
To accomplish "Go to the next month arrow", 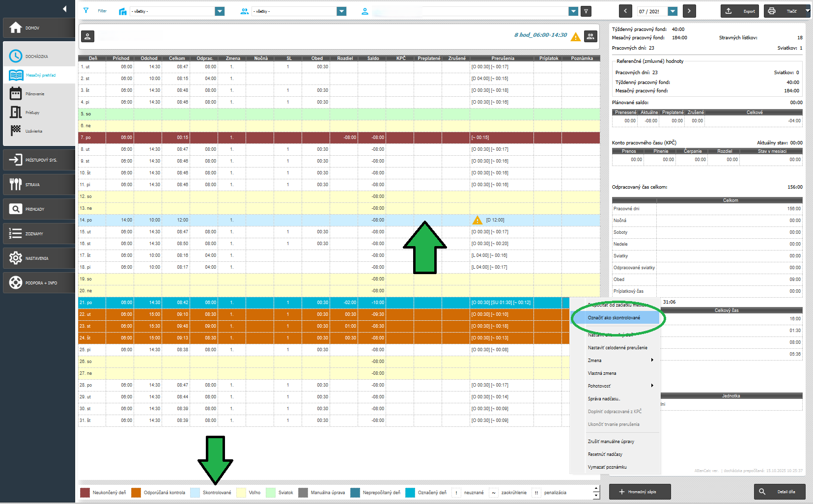I will [689, 11].
